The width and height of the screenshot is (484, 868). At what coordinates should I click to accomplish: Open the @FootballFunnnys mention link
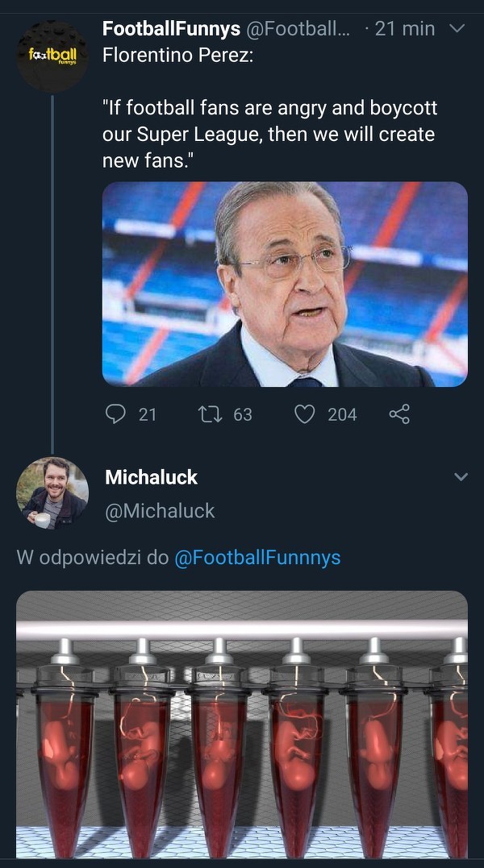[x=257, y=558]
